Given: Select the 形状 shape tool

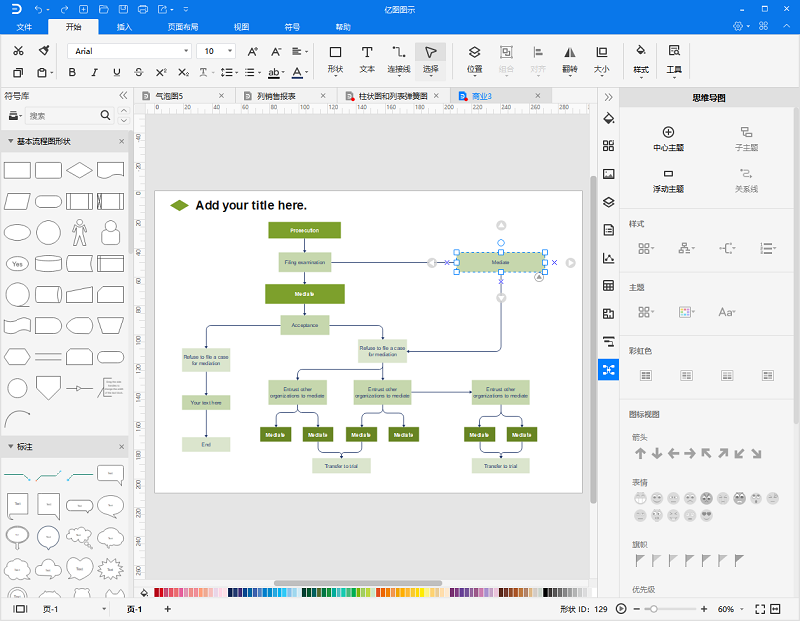Looking at the screenshot, I should [335, 60].
